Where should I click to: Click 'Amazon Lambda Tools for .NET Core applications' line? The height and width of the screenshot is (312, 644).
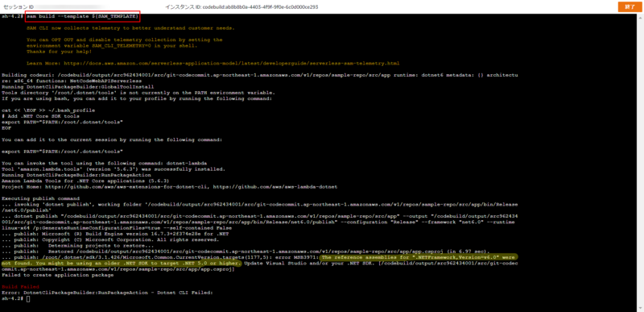pyautogui.click(x=85, y=181)
